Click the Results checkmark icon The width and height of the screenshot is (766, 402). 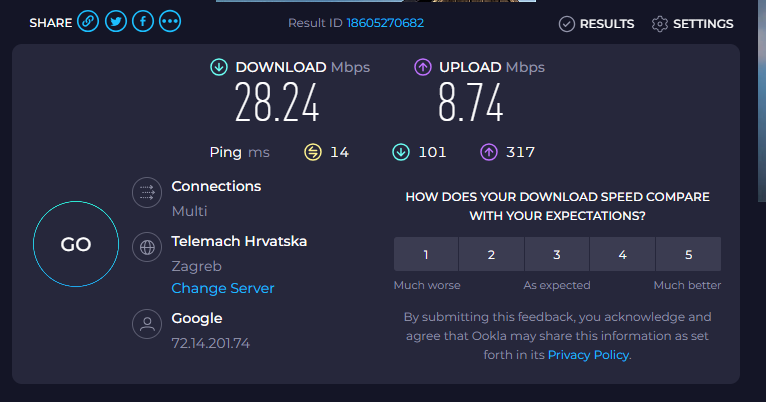coord(567,24)
